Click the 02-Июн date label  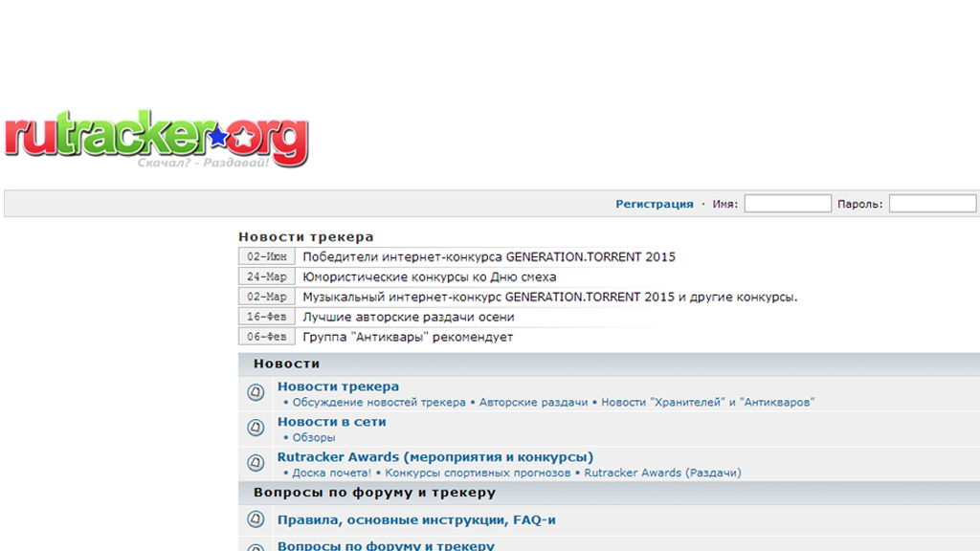point(267,256)
